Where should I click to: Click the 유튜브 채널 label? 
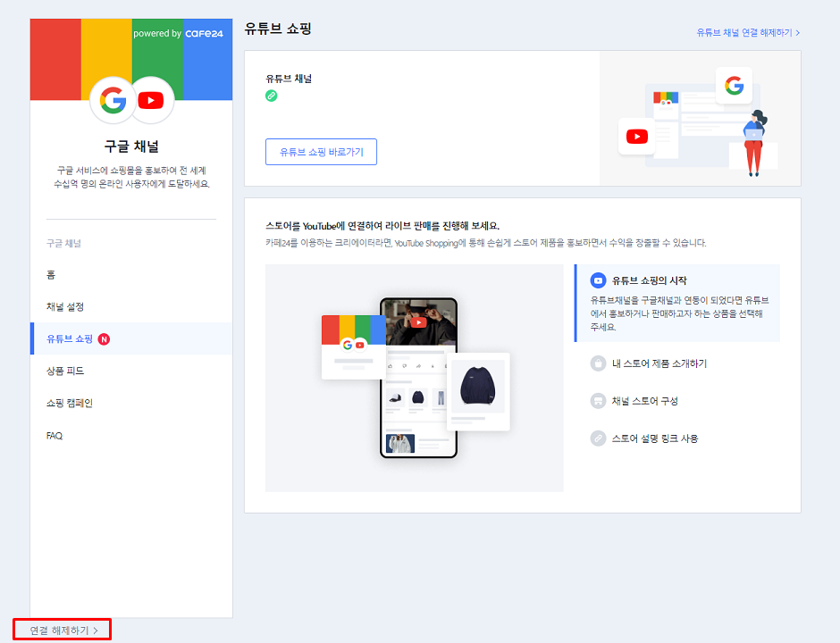[289, 79]
